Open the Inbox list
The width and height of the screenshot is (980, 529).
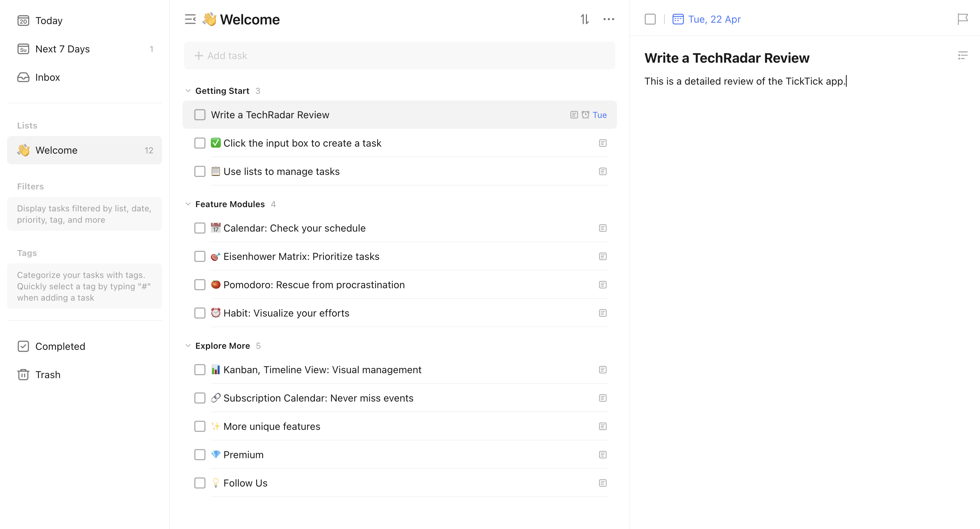point(85,77)
